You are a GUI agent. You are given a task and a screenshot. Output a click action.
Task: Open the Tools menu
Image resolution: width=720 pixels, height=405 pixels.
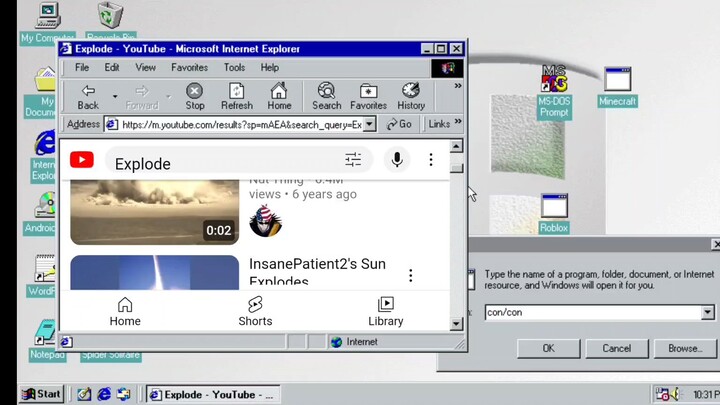coord(234,68)
